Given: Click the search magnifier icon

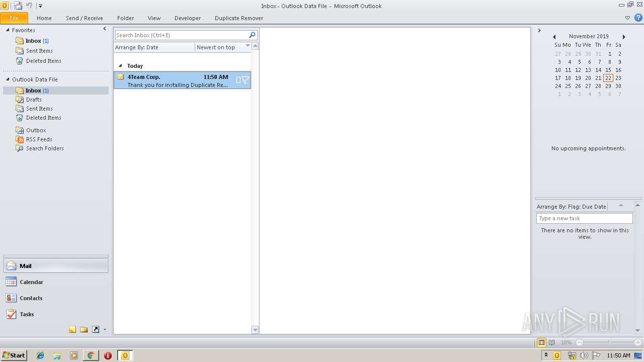Looking at the screenshot, I should (x=253, y=35).
